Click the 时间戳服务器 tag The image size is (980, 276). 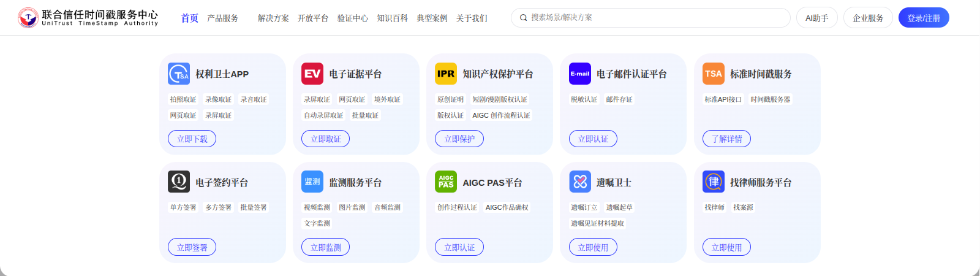click(x=771, y=99)
